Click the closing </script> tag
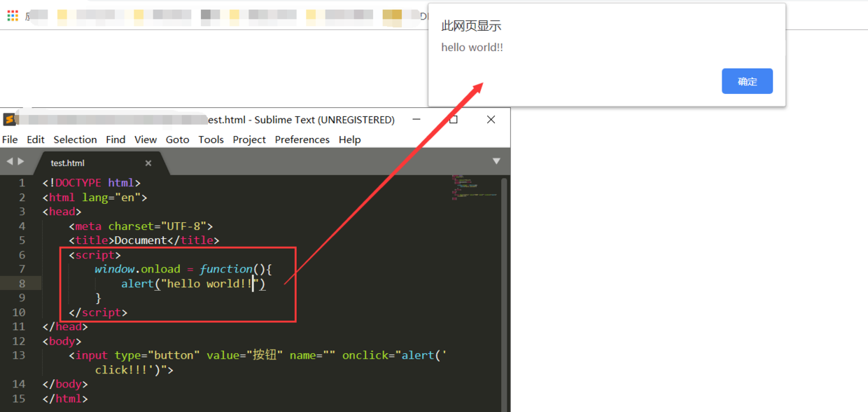868x412 pixels. pyautogui.click(x=98, y=313)
